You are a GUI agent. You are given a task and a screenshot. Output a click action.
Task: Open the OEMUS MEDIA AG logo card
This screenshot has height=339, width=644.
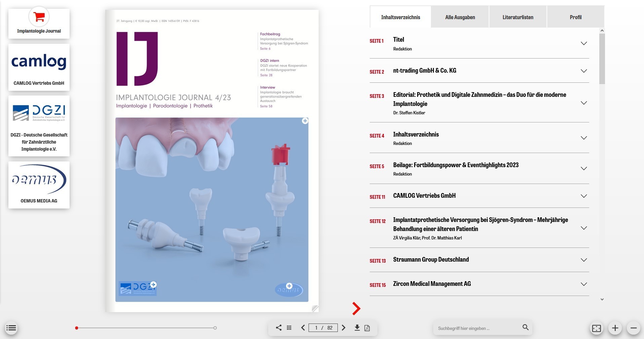pos(39,185)
